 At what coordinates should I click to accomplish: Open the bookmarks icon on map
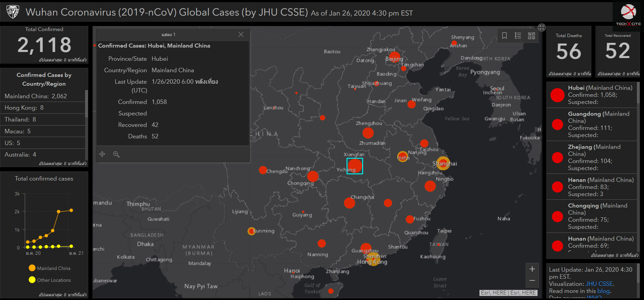point(504,36)
